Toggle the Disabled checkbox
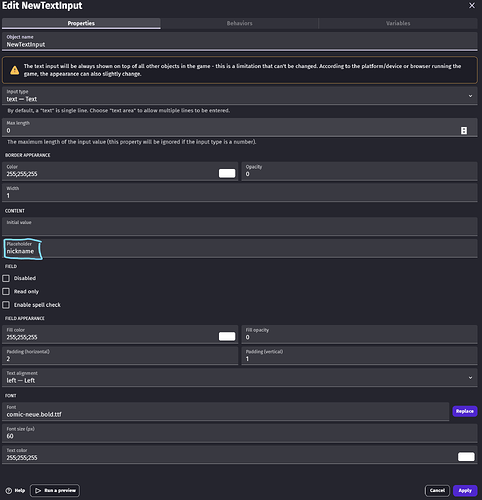Screen dimensions: 482x500 tap(6, 278)
